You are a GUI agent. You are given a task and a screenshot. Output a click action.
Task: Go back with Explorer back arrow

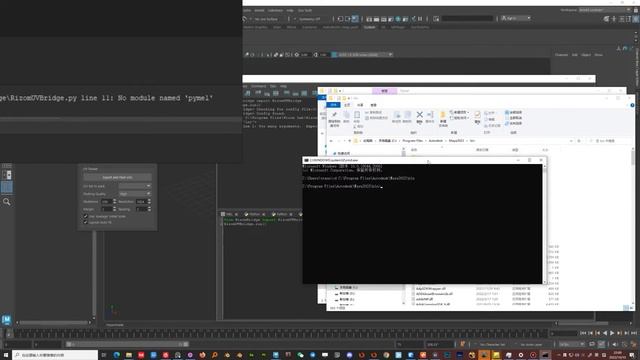coord(331,141)
